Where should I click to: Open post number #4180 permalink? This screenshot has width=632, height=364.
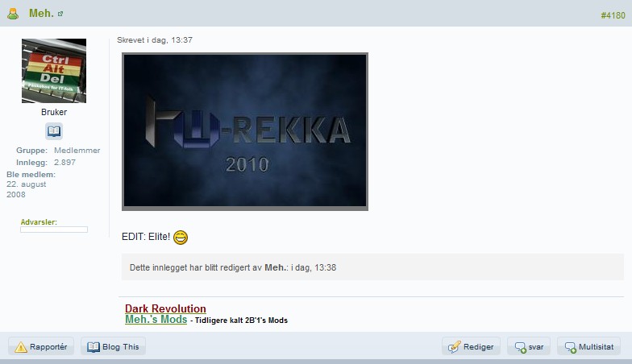[613, 15]
